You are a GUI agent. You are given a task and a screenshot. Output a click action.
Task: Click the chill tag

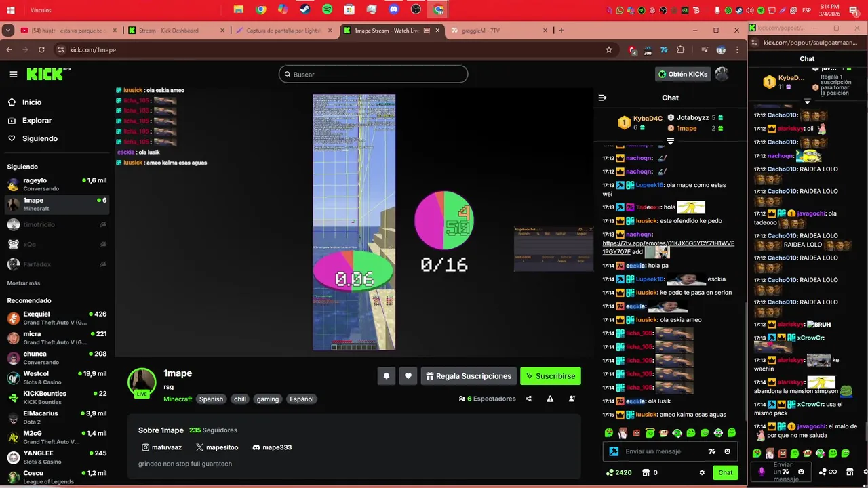240,399
